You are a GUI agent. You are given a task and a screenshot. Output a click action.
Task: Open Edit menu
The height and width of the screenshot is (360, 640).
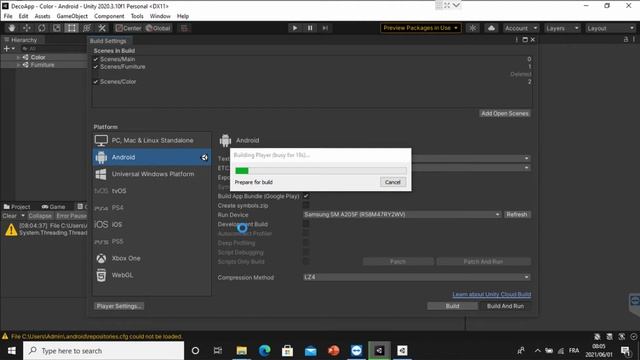tap(23, 16)
